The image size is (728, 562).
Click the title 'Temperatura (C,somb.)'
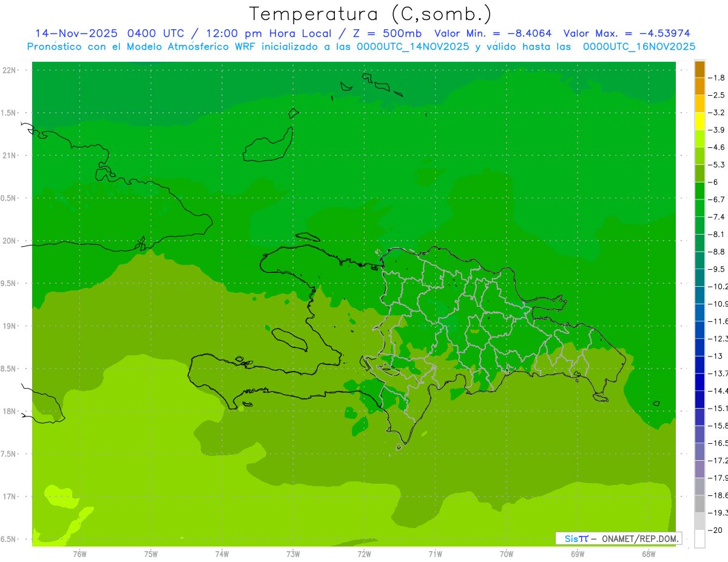click(x=370, y=14)
